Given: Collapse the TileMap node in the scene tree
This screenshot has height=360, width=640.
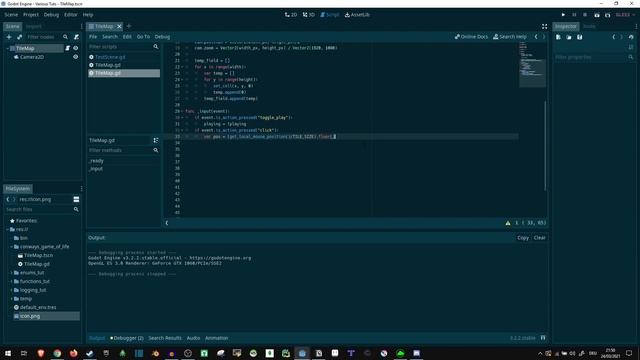Looking at the screenshot, I should pos(7,48).
